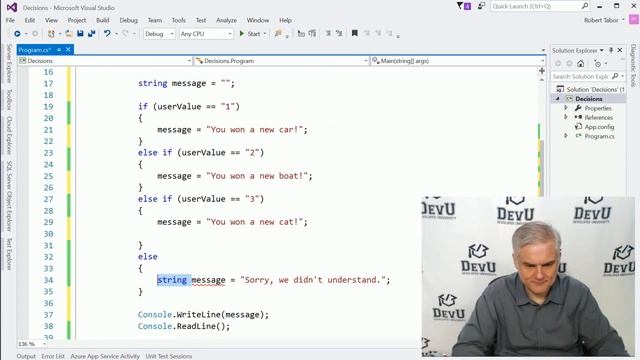The image size is (640, 360).
Task: Pin the Solution Explorer panel
Action: tap(611, 50)
